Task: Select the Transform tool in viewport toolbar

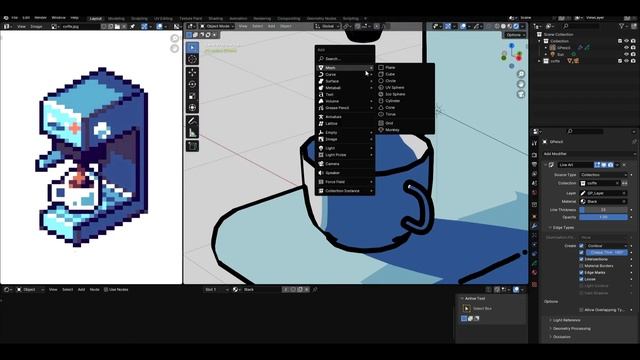Action: [192, 107]
